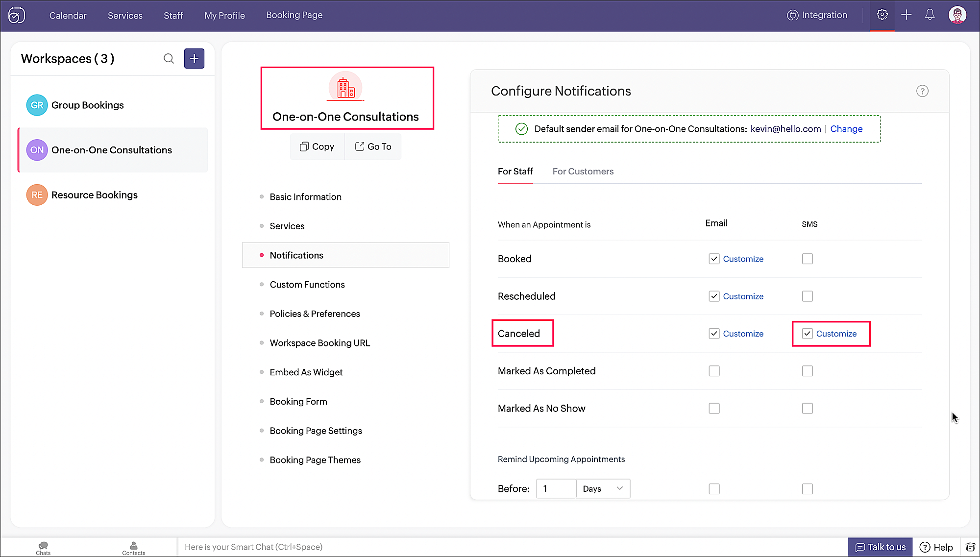The width and height of the screenshot is (980, 557).
Task: Uncheck Canceled email checkbox
Action: tap(714, 334)
